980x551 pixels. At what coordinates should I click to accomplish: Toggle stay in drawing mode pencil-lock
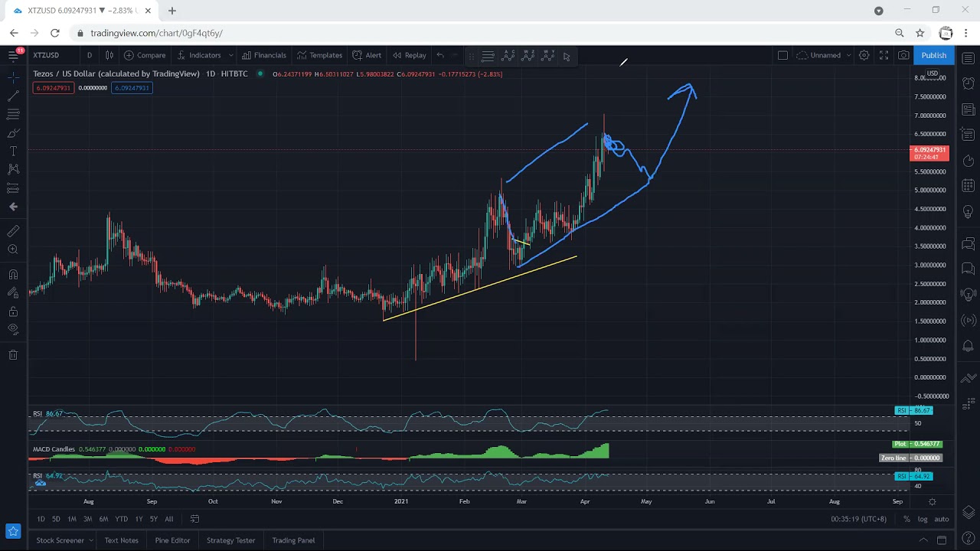pos(13,293)
